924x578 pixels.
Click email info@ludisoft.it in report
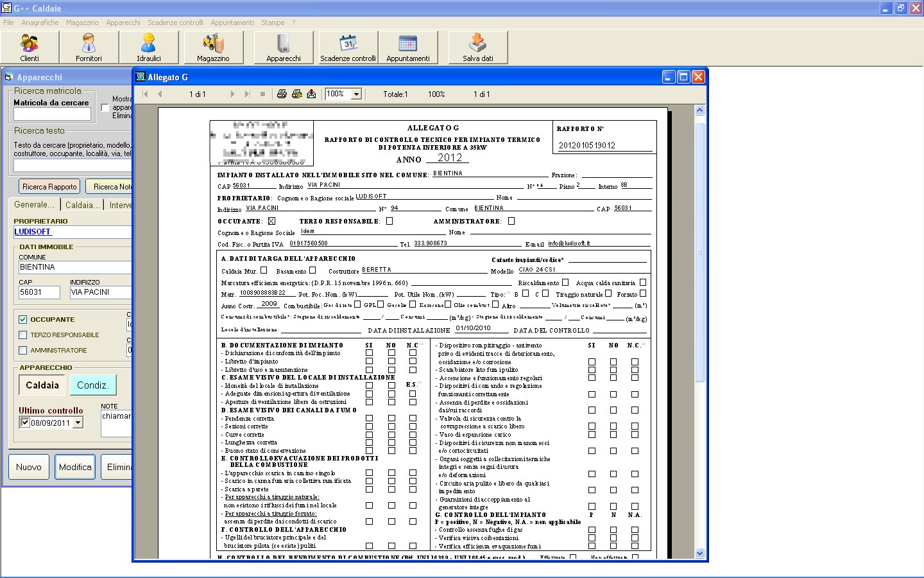coord(569,243)
